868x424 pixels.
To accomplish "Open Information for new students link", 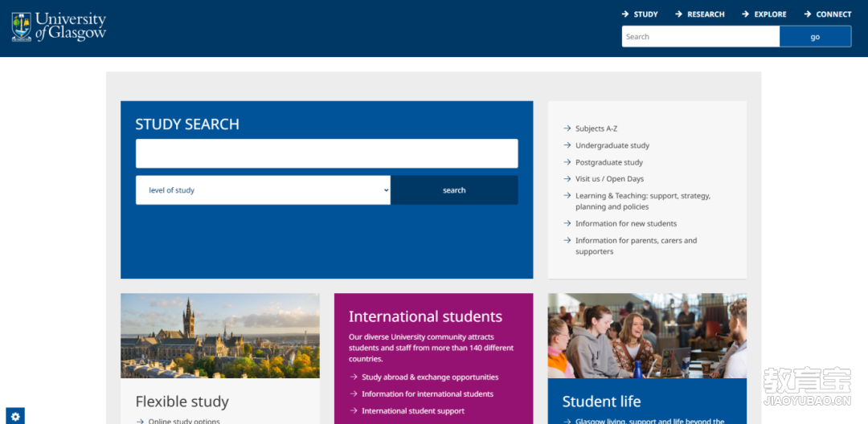I will pyautogui.click(x=626, y=223).
